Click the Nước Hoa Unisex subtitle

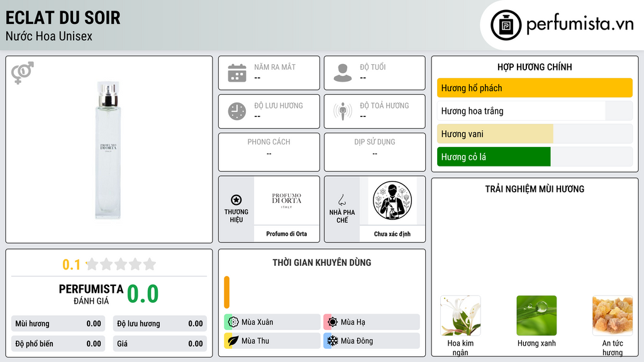pyautogui.click(x=49, y=36)
